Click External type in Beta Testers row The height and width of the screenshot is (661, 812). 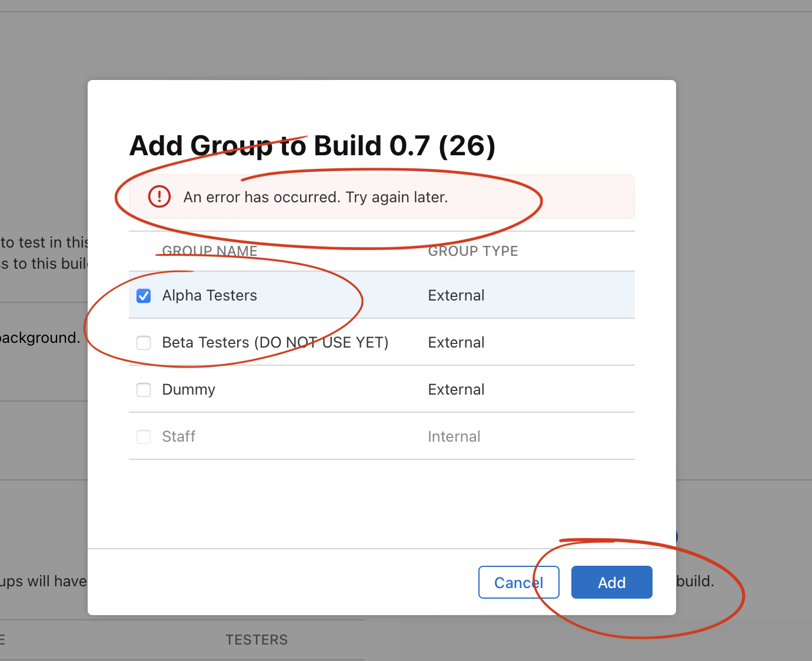456,342
